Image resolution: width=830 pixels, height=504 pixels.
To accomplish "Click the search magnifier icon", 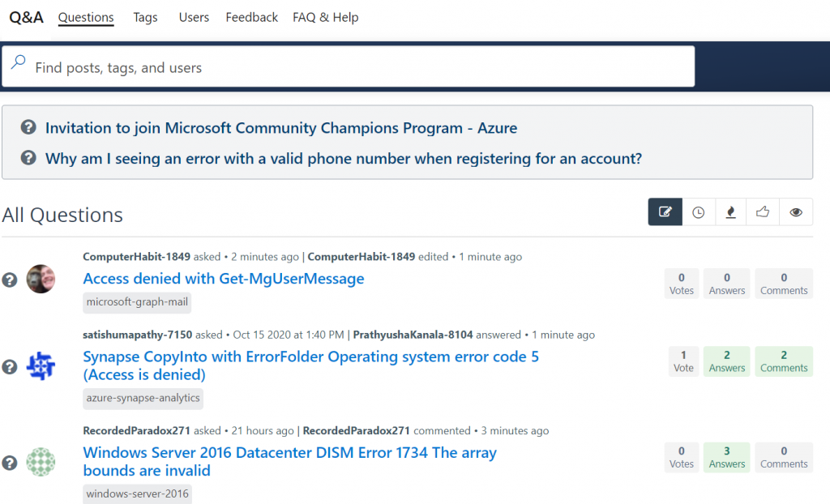I will (18, 62).
